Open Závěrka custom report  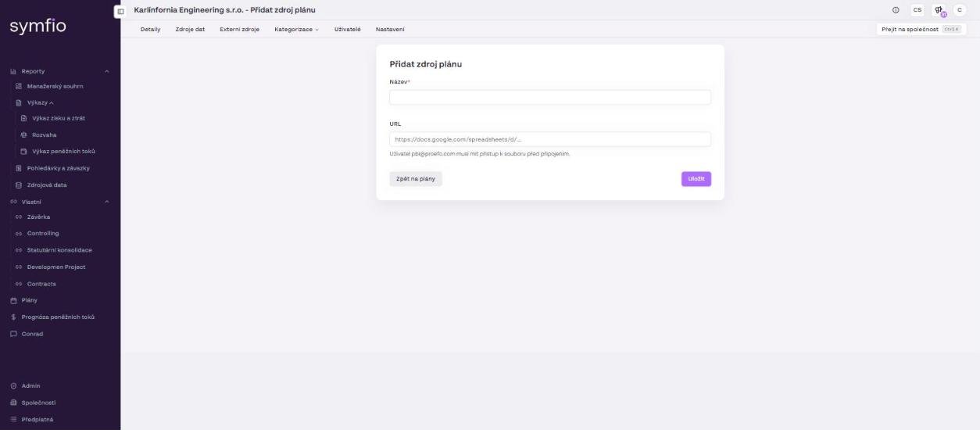coord(38,217)
